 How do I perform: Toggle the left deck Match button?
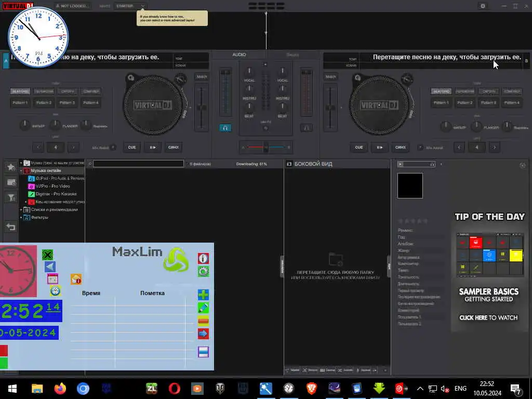tap(202, 77)
